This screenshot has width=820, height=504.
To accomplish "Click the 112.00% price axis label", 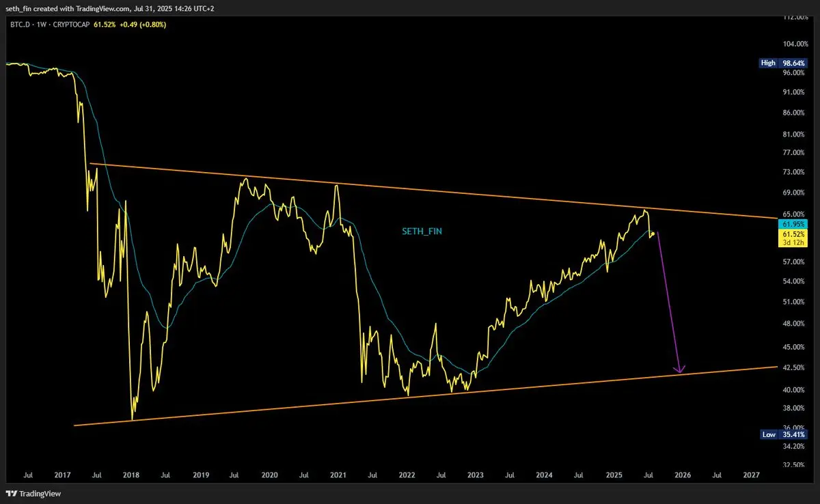I will (x=795, y=18).
